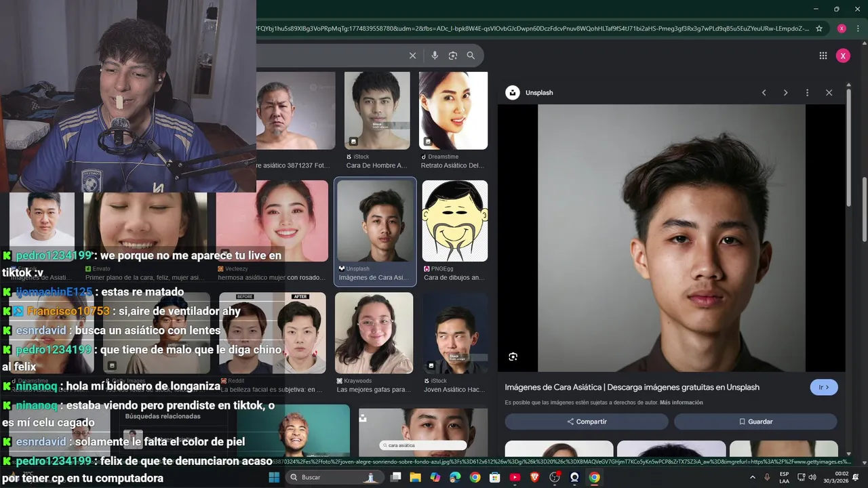Click Guardar to save the image

(755, 422)
